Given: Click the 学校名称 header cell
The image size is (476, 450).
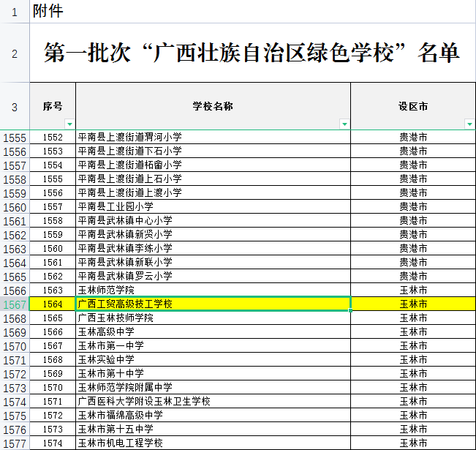Looking at the screenshot, I should (212, 107).
